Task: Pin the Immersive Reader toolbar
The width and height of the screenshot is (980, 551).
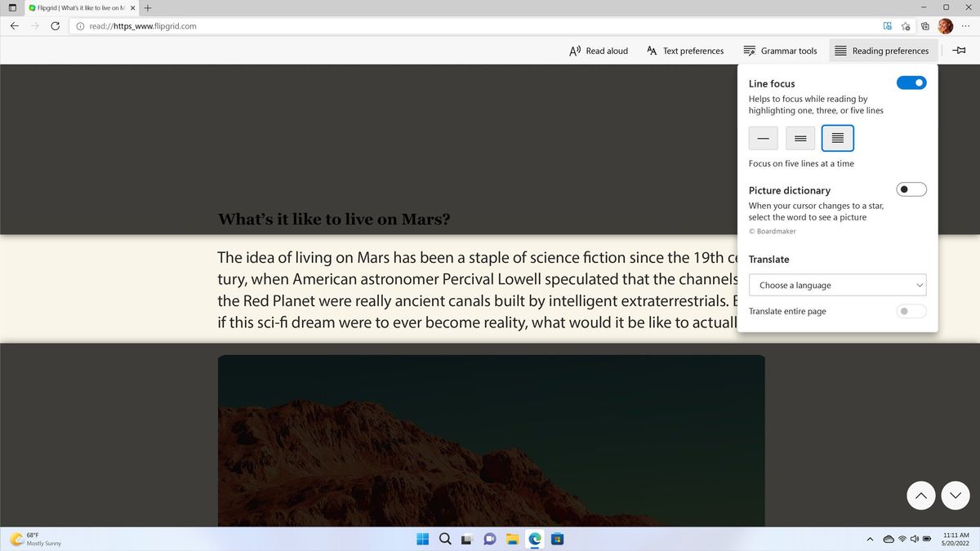Action: pyautogui.click(x=959, y=50)
